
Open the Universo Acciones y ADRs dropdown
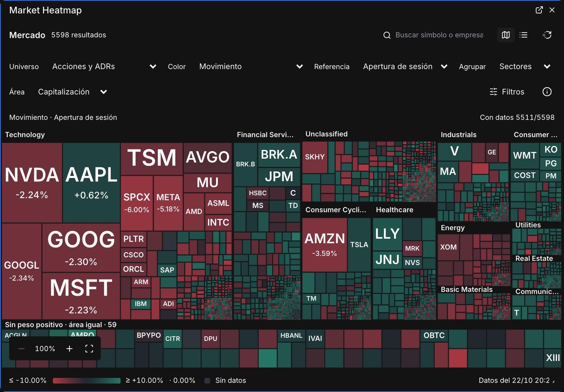tap(104, 66)
